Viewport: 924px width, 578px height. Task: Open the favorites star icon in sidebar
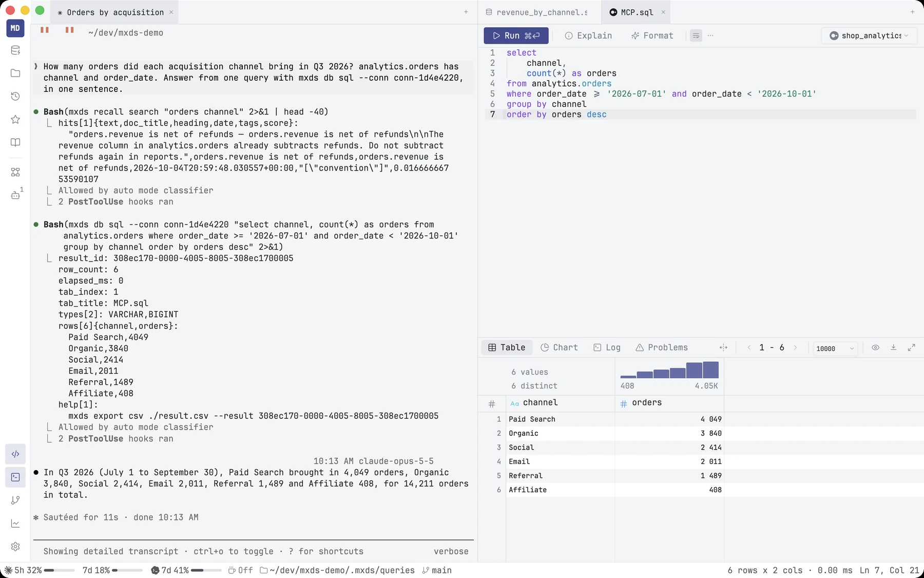pyautogui.click(x=15, y=119)
